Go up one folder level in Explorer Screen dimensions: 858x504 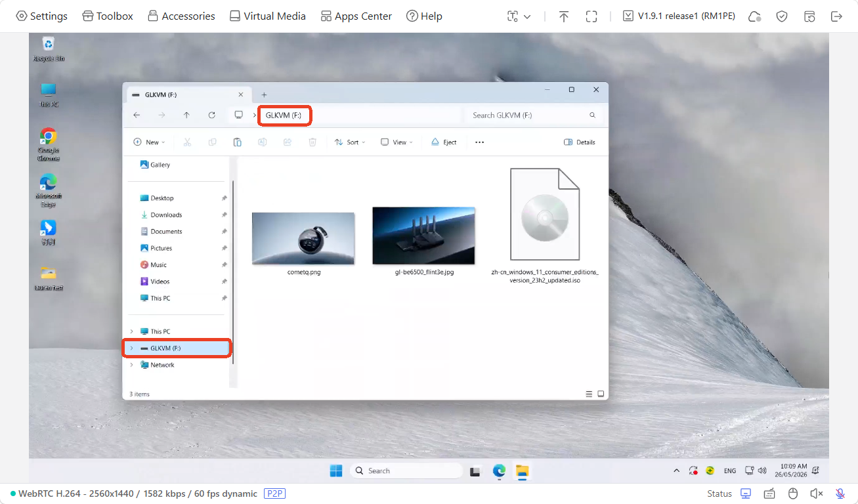click(186, 115)
